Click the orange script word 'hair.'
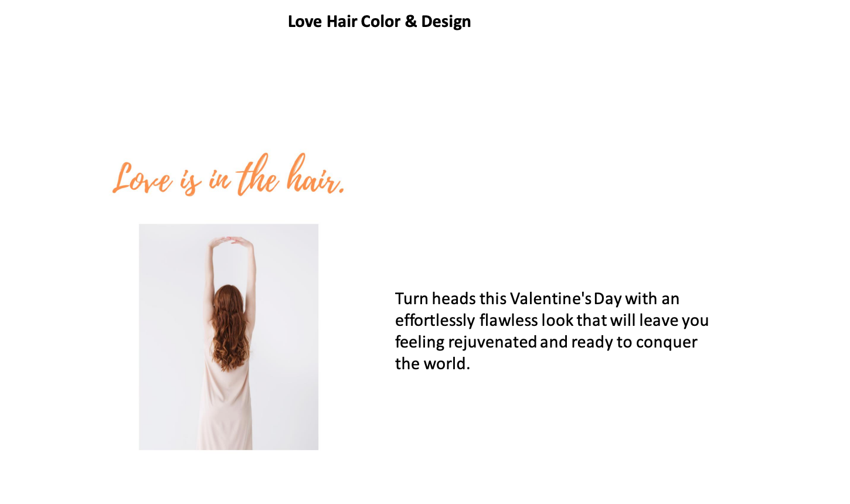 [x=315, y=175]
